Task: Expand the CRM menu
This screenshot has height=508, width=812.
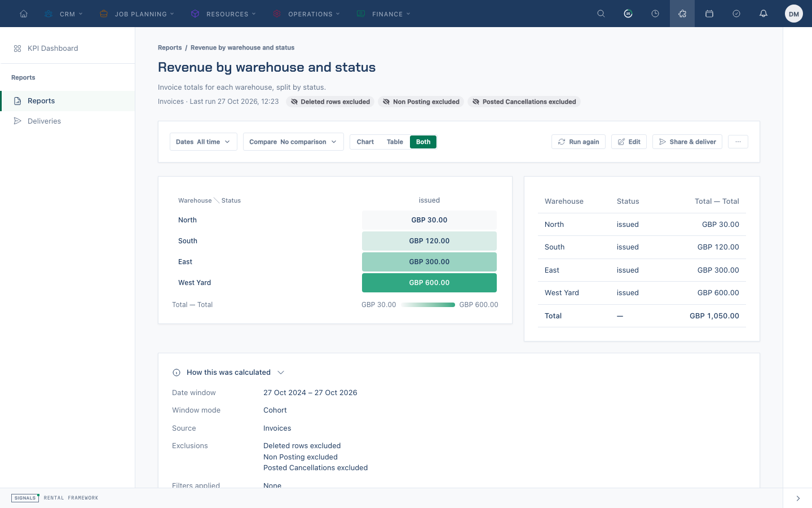Action: (x=64, y=14)
